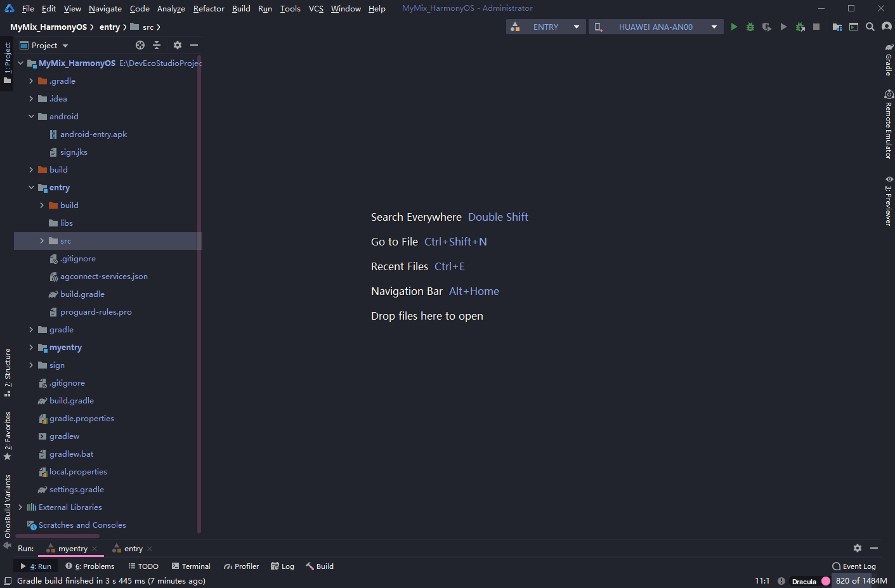895x588 pixels.
Task: Toggle OhosBuild Variants tool window
Action: (7, 511)
